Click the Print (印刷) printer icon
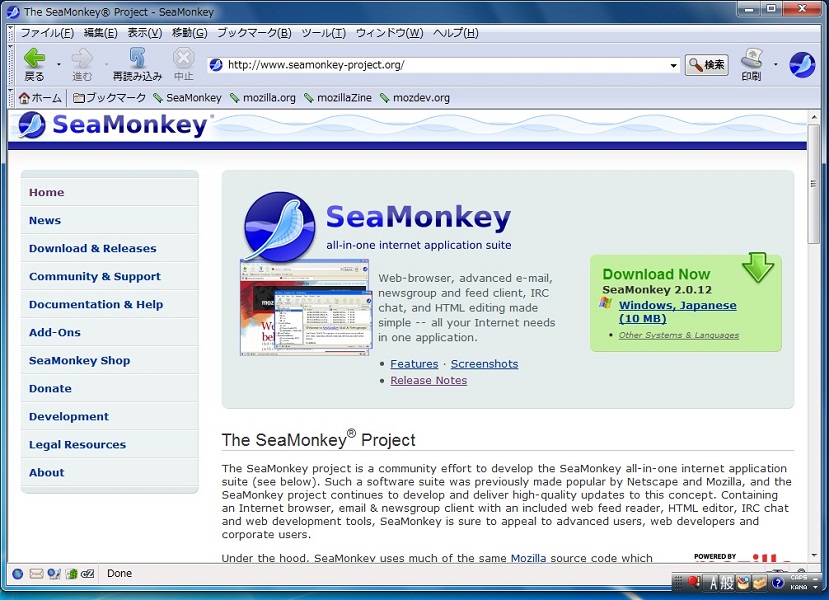 pos(751,58)
